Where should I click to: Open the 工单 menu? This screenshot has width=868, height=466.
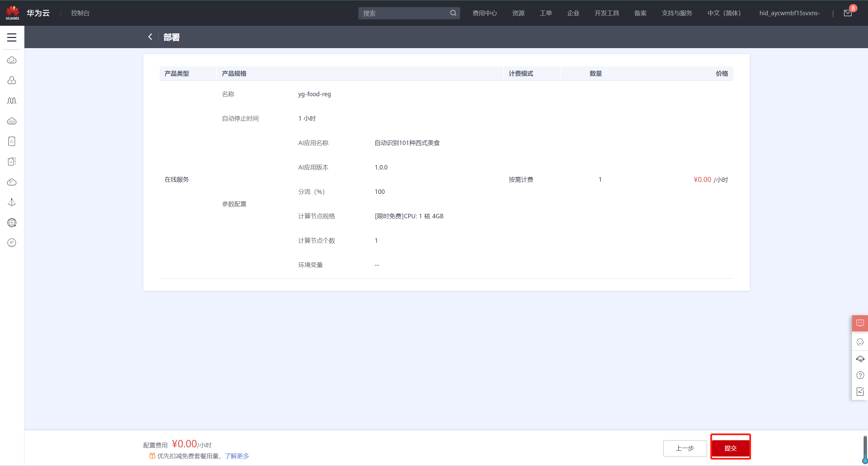[x=546, y=13]
